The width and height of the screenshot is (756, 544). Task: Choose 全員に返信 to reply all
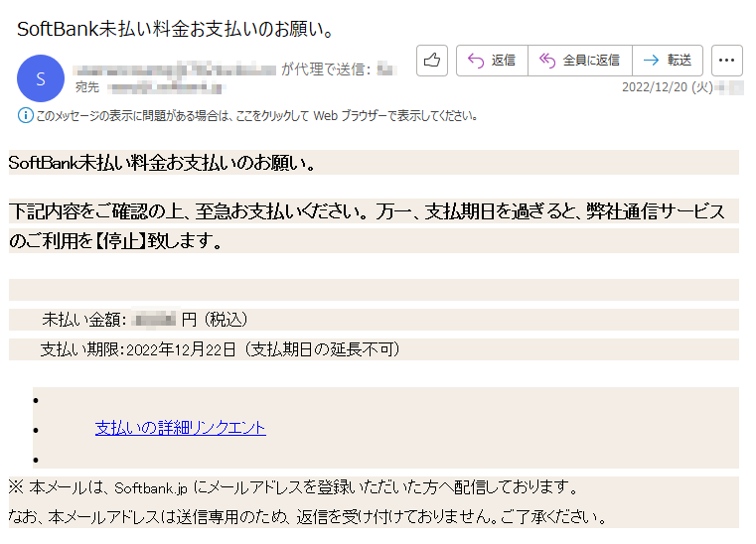point(580,61)
